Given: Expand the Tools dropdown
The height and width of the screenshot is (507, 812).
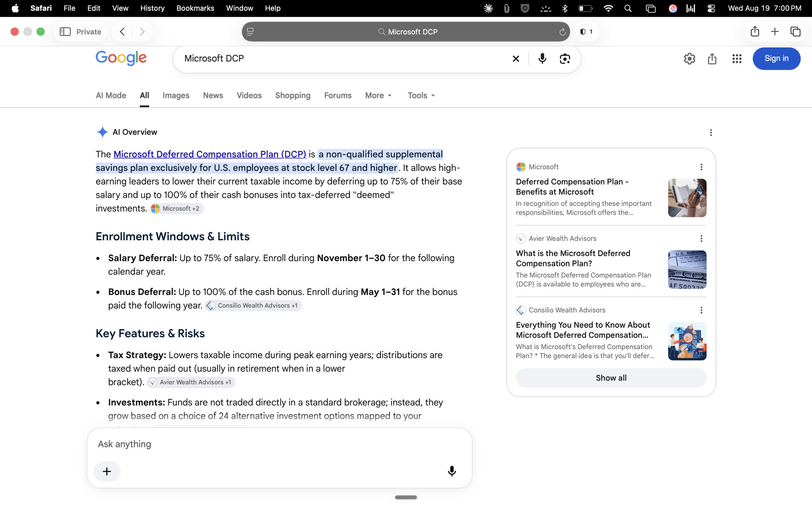Looking at the screenshot, I should pos(421,95).
